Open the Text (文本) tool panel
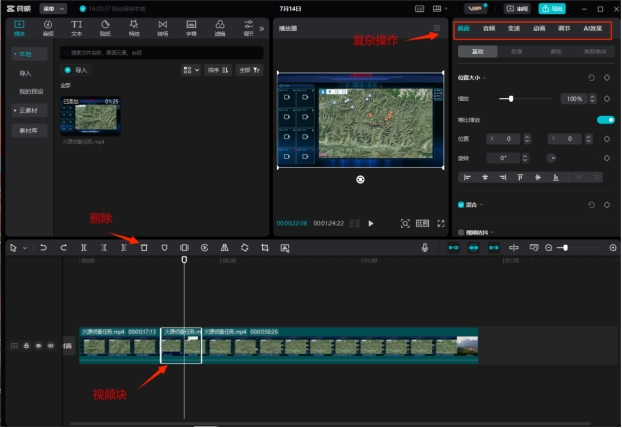 click(x=75, y=28)
